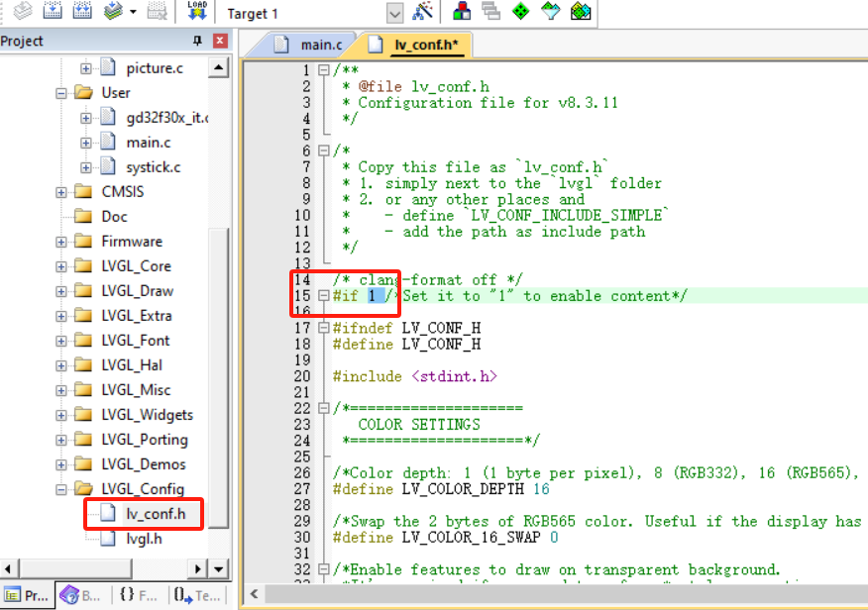Select the LVGL_Widgets folder label
868x610 pixels.
[x=148, y=415]
